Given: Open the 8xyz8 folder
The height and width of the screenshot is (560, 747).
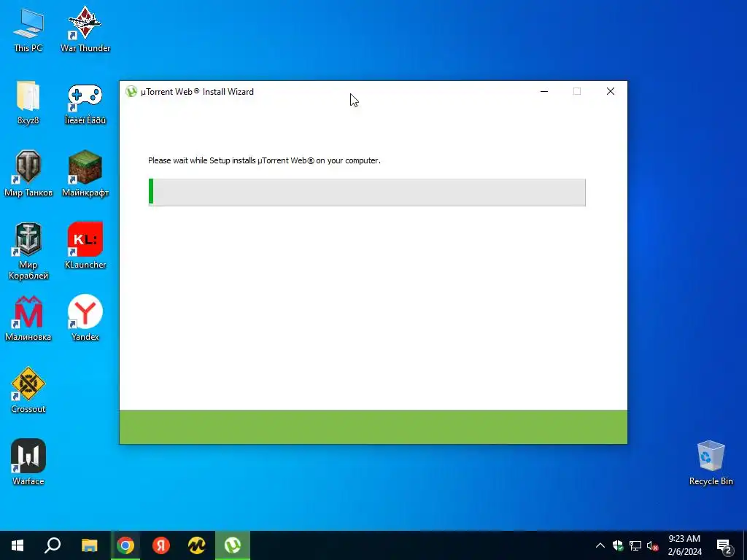Looking at the screenshot, I should (28, 102).
